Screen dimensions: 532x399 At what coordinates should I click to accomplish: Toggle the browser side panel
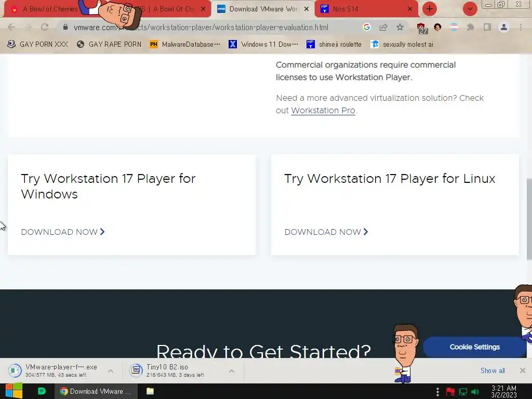point(487,27)
